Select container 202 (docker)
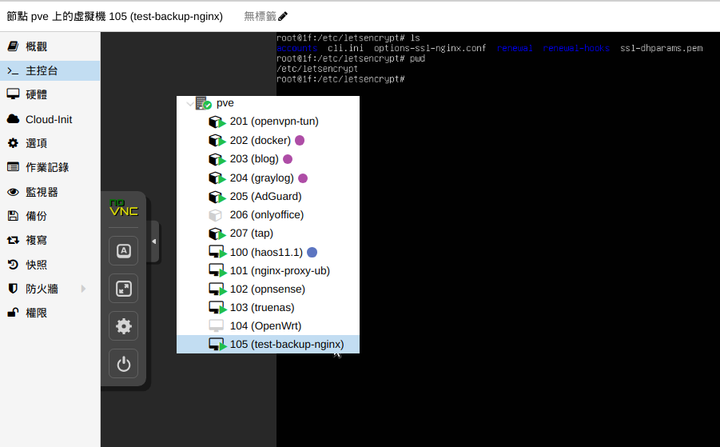Image resolution: width=720 pixels, height=447 pixels. click(x=268, y=140)
